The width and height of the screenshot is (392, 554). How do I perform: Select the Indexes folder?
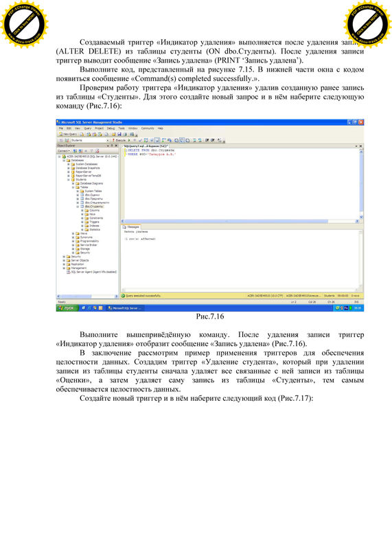[x=94, y=226]
